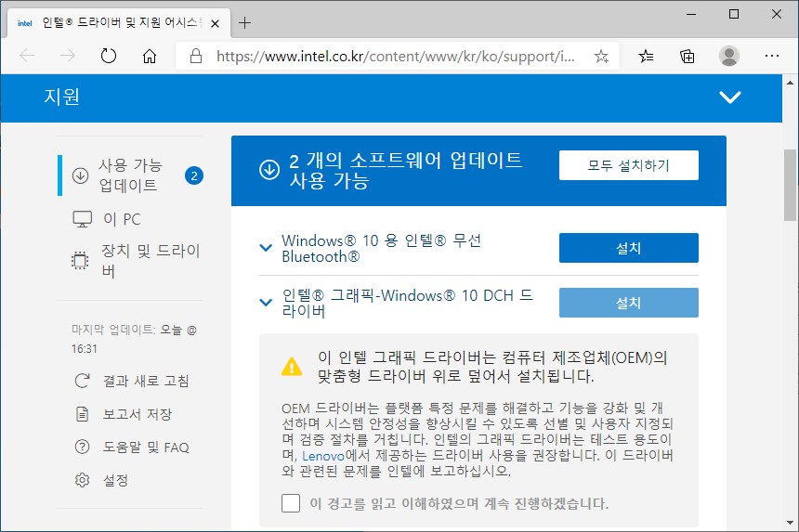Check the 이 경고를 읽고 이해하였으며 checkbox
799x532 pixels.
tap(291, 503)
